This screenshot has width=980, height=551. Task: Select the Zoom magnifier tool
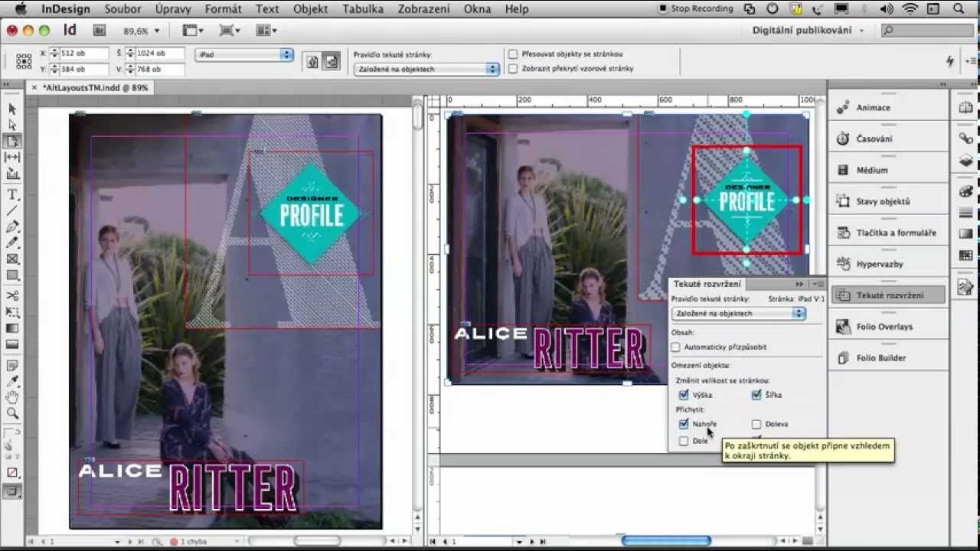tap(12, 413)
